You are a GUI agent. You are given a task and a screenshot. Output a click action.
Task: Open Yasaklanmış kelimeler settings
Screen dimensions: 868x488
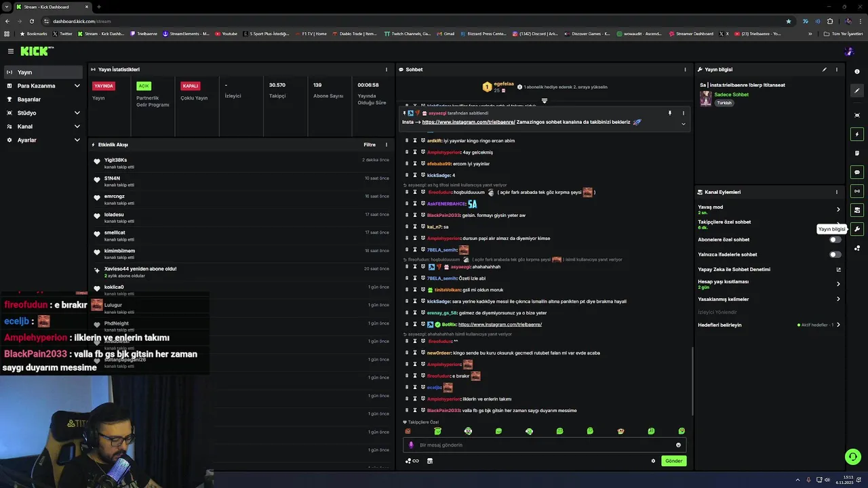(x=770, y=299)
